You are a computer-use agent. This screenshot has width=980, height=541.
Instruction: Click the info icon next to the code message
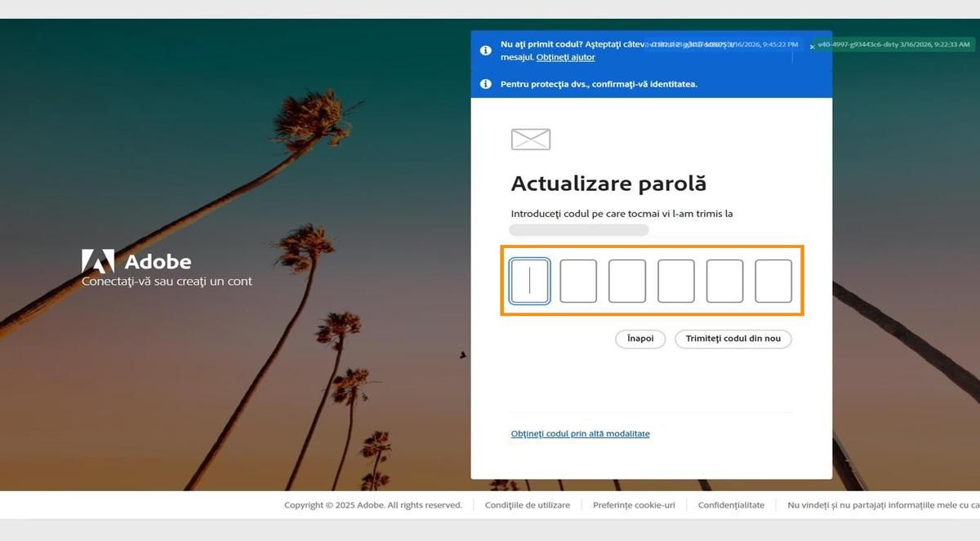(485, 50)
